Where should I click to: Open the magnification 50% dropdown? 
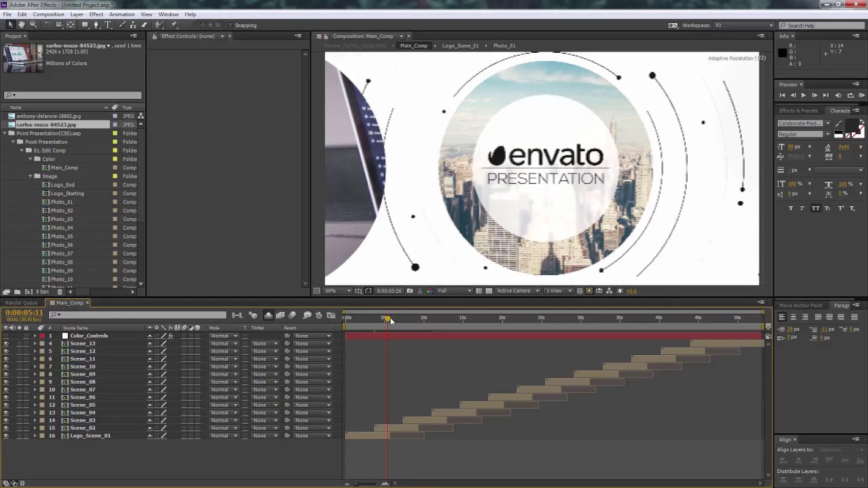(x=338, y=291)
